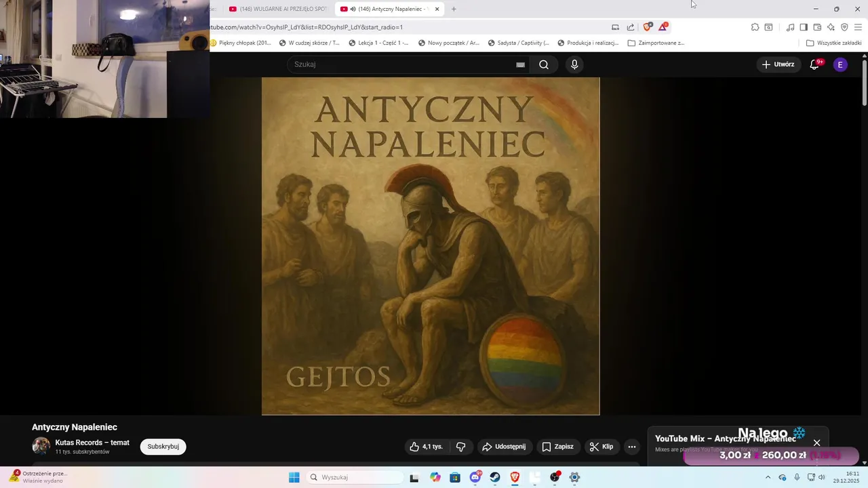Open Copilot from the taskbar

(435, 477)
